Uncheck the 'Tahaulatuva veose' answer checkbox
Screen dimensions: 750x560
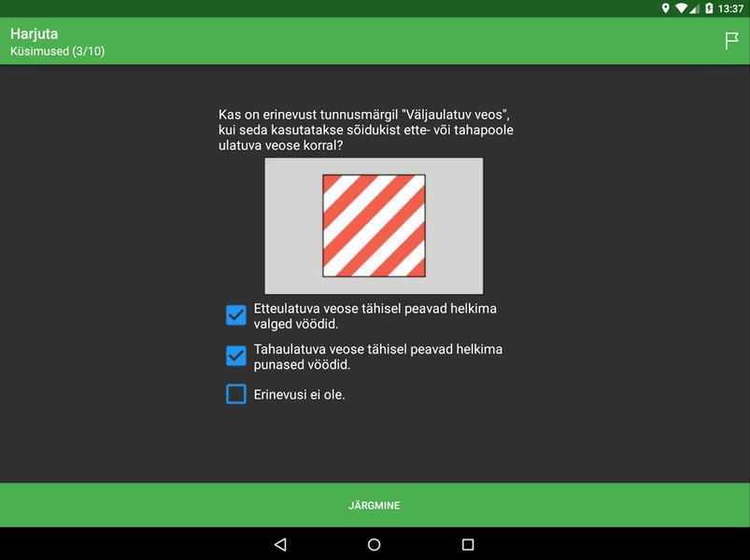coord(236,356)
